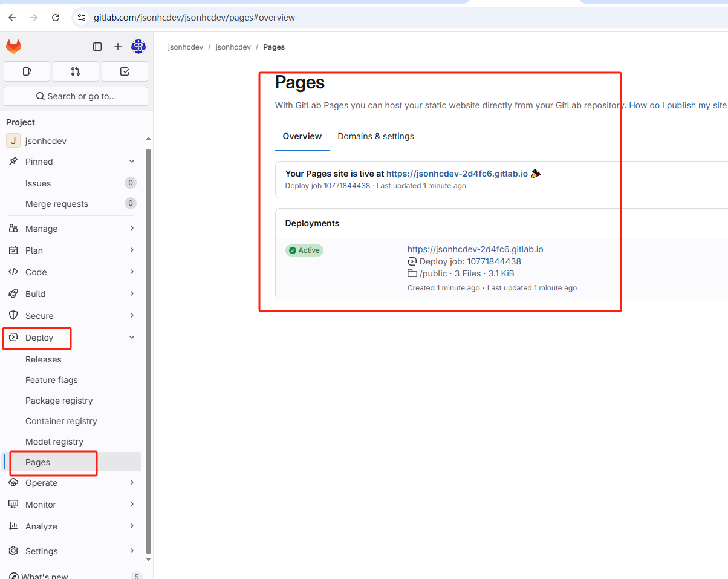Open Package registry in sidebar

tap(59, 401)
